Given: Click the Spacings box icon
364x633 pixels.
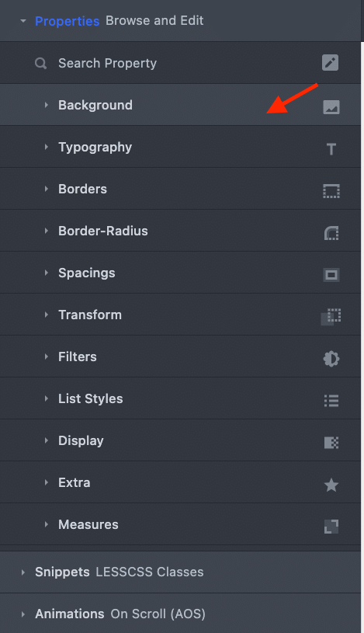Looking at the screenshot, I should (x=331, y=275).
